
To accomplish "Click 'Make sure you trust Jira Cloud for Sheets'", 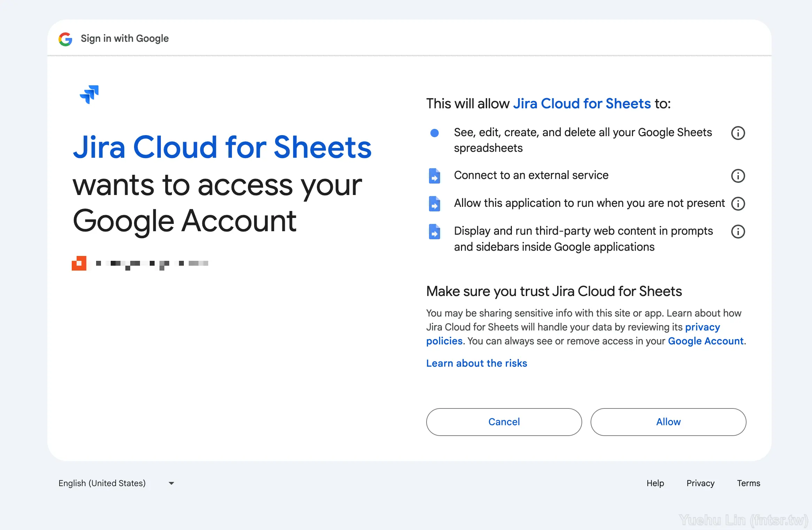I will [554, 291].
